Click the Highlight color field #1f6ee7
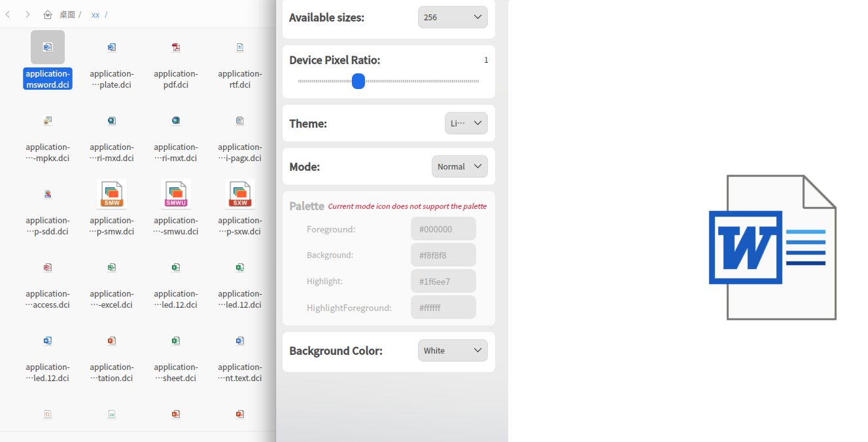Image resolution: width=868 pixels, height=442 pixels. (443, 281)
